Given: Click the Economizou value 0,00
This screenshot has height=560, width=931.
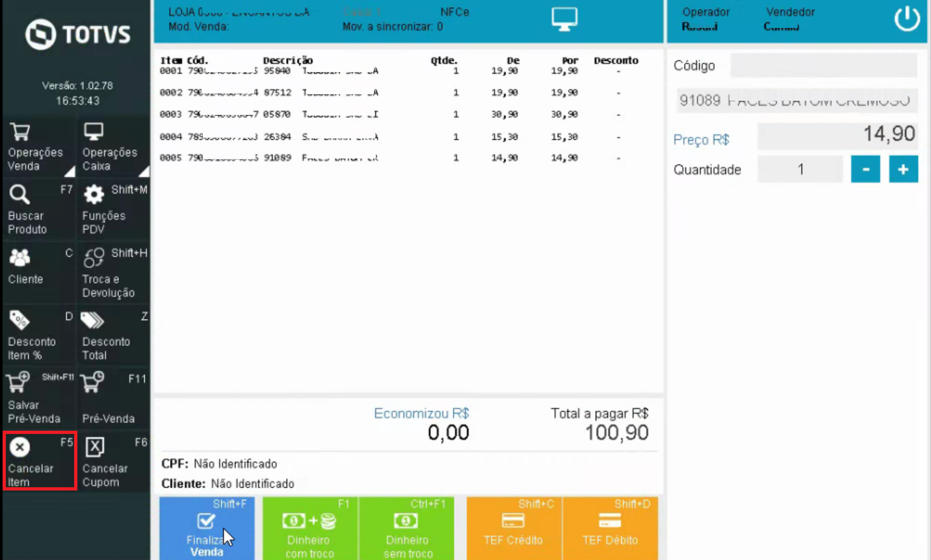Looking at the screenshot, I should click(x=448, y=433).
